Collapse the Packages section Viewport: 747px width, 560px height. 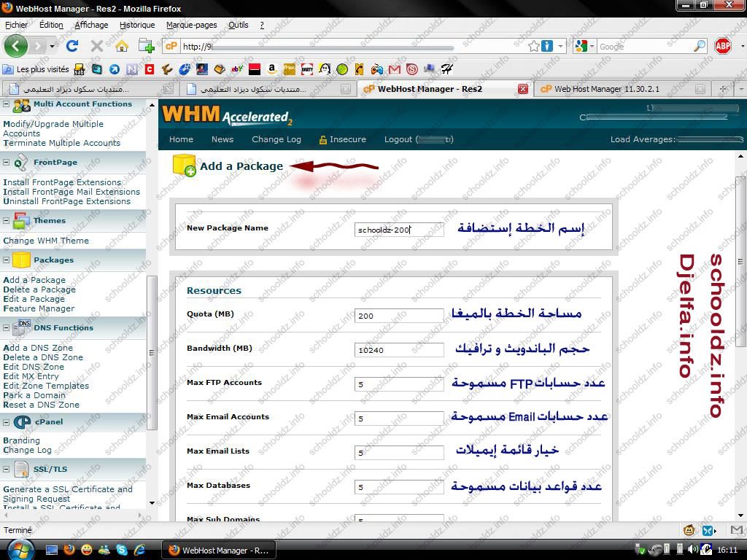[x=6, y=260]
